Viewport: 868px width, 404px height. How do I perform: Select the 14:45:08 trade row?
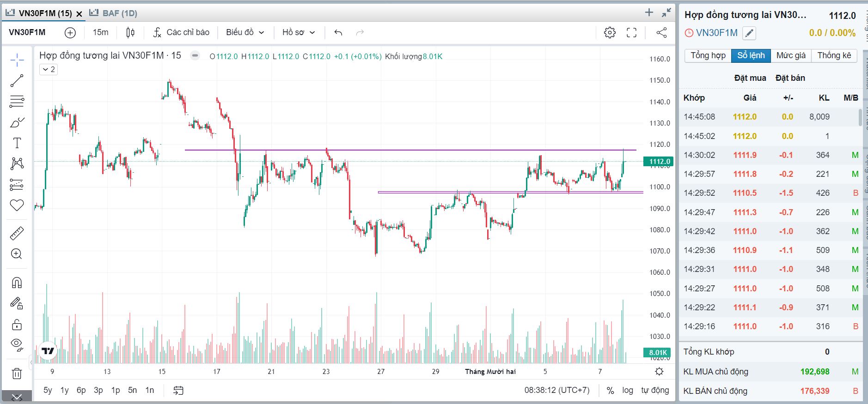pos(768,117)
